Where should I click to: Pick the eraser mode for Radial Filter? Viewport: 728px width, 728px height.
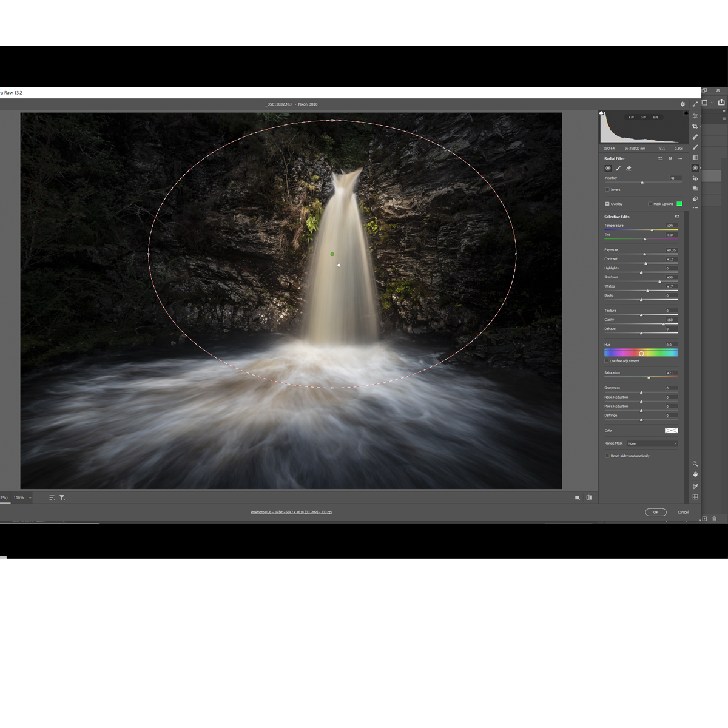[x=629, y=169]
